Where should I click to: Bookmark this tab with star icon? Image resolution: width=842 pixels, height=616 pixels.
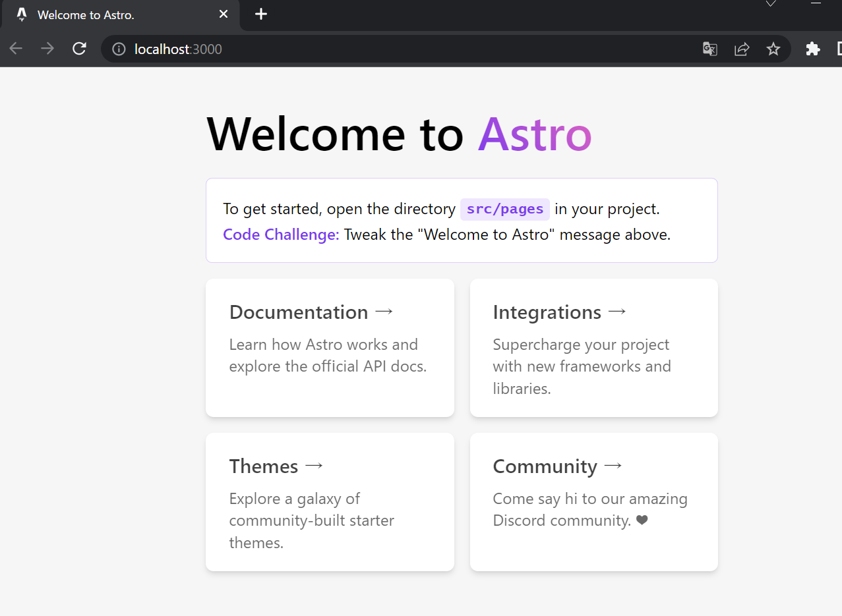click(773, 49)
